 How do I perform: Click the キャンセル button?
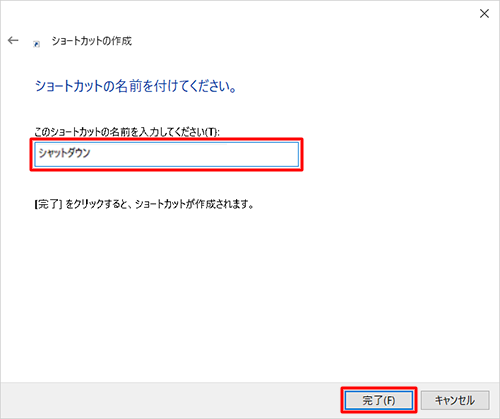point(455,400)
